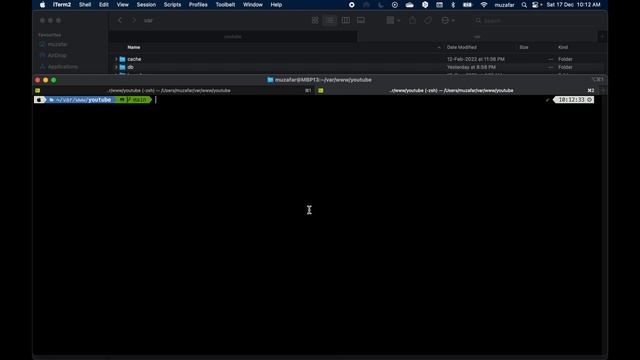Open Spotlight search magnifier
Screen dimensions: 640x360
coord(524,5)
